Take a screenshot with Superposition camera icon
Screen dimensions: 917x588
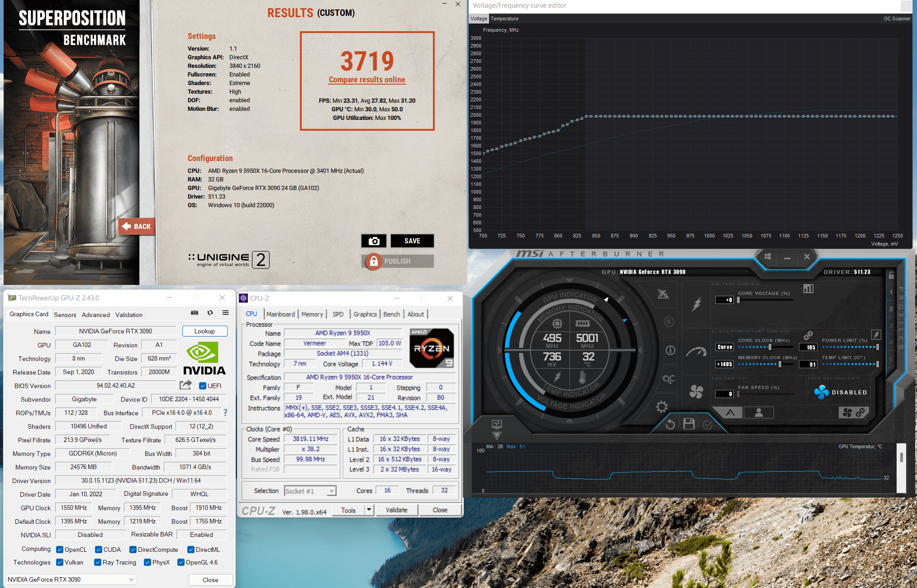click(x=374, y=241)
